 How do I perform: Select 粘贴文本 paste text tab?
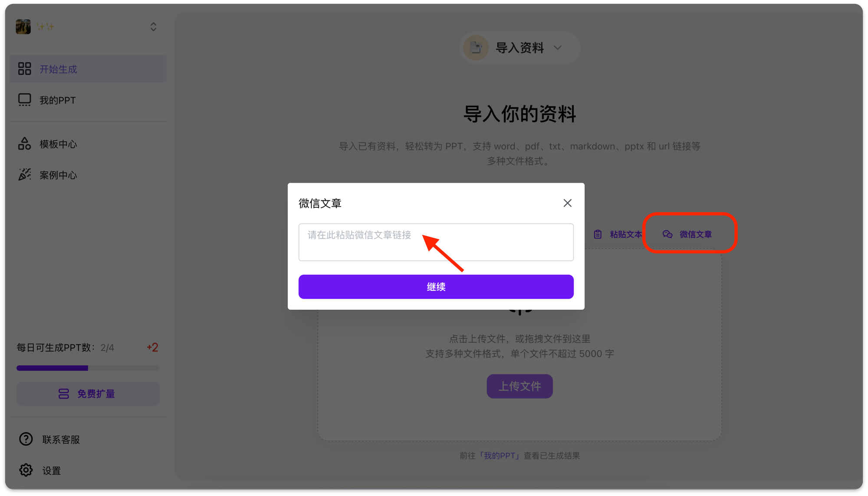click(x=618, y=234)
